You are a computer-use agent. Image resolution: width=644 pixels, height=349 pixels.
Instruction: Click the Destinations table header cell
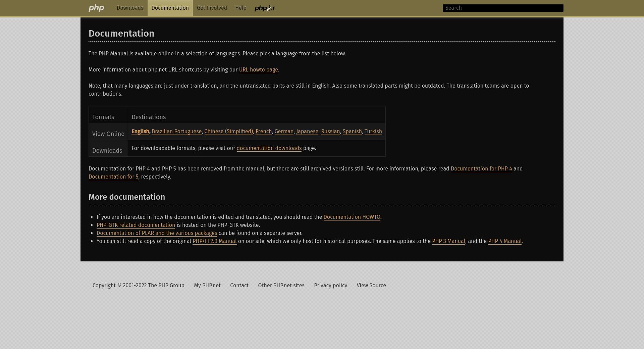pos(257,115)
